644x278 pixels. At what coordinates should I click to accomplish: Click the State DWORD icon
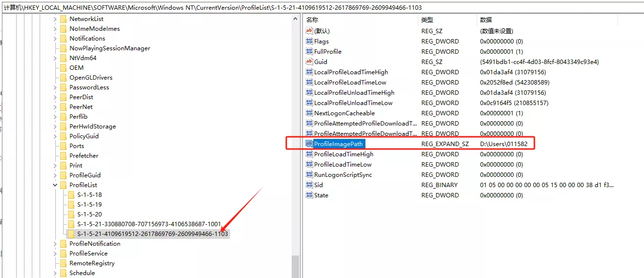tap(309, 195)
